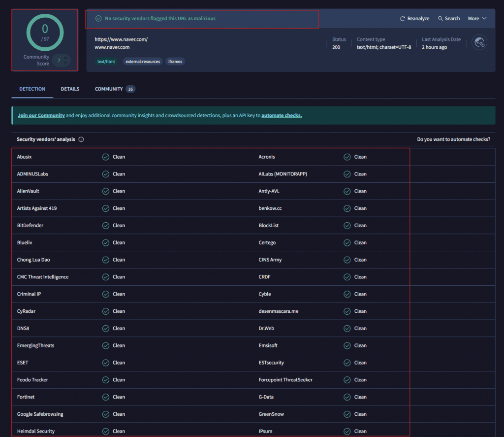Click the text/html tag
The image size is (504, 437).
[106, 62]
